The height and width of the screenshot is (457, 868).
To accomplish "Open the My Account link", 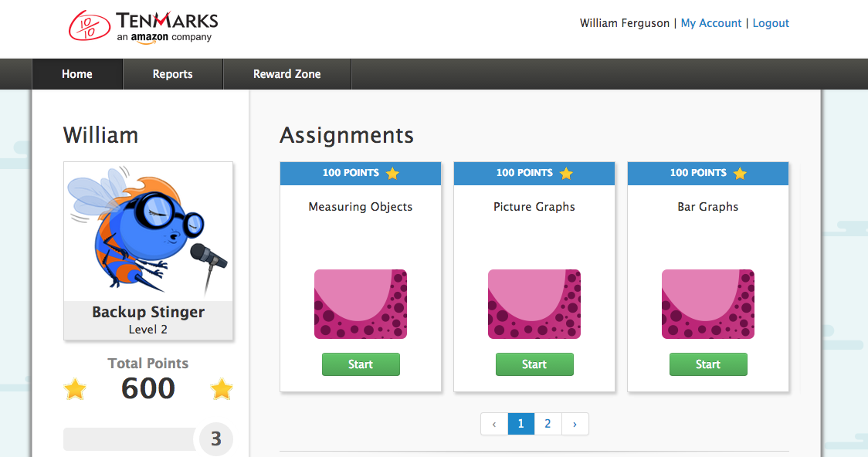I will (710, 23).
